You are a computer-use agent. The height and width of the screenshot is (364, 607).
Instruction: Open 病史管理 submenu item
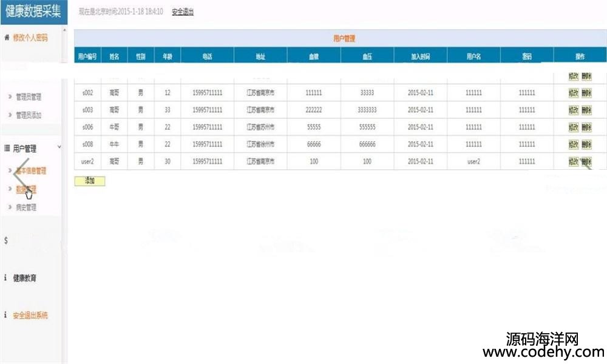(26, 207)
